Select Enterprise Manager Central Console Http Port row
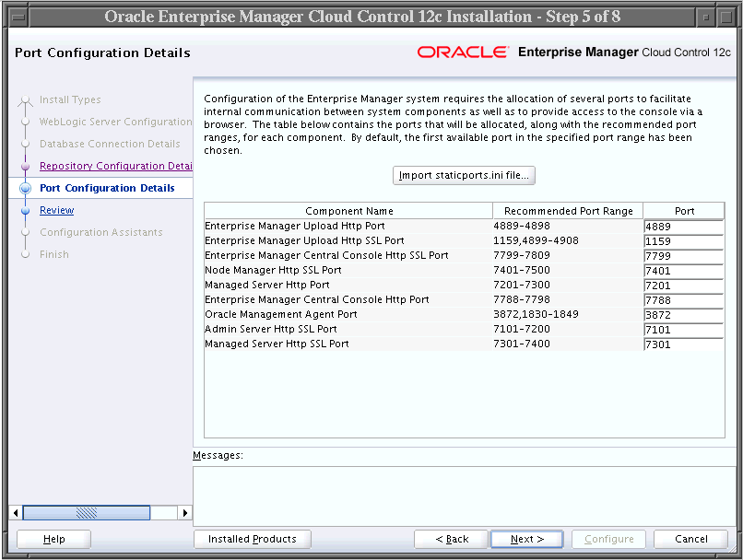The image size is (743, 560). 464,299
